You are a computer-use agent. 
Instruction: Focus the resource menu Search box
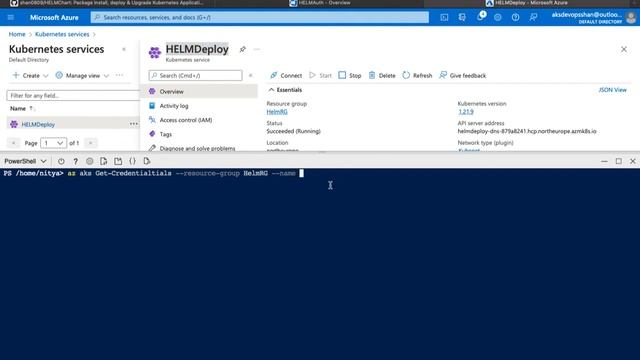point(196,76)
